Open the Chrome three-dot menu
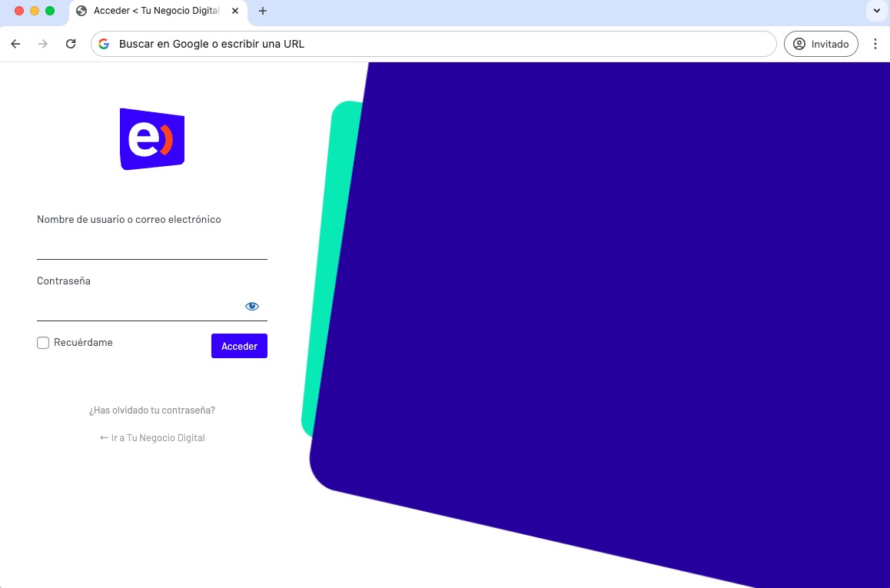890x588 pixels. pyautogui.click(x=875, y=44)
